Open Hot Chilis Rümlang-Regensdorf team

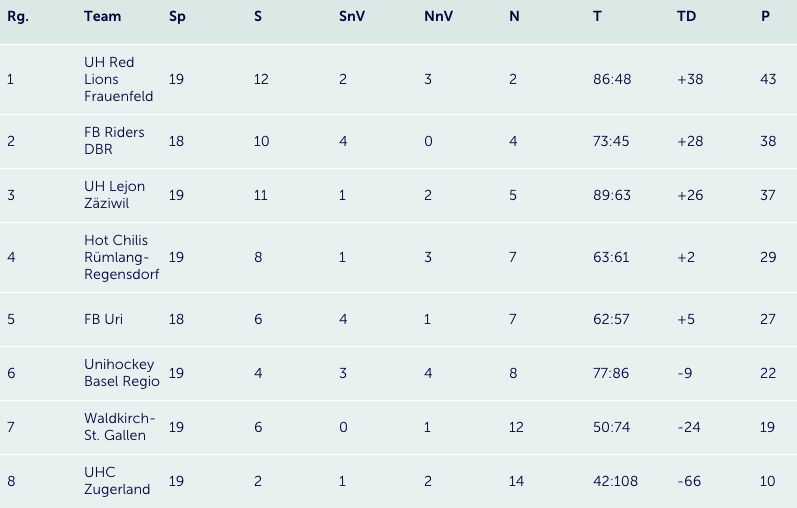click(121, 257)
